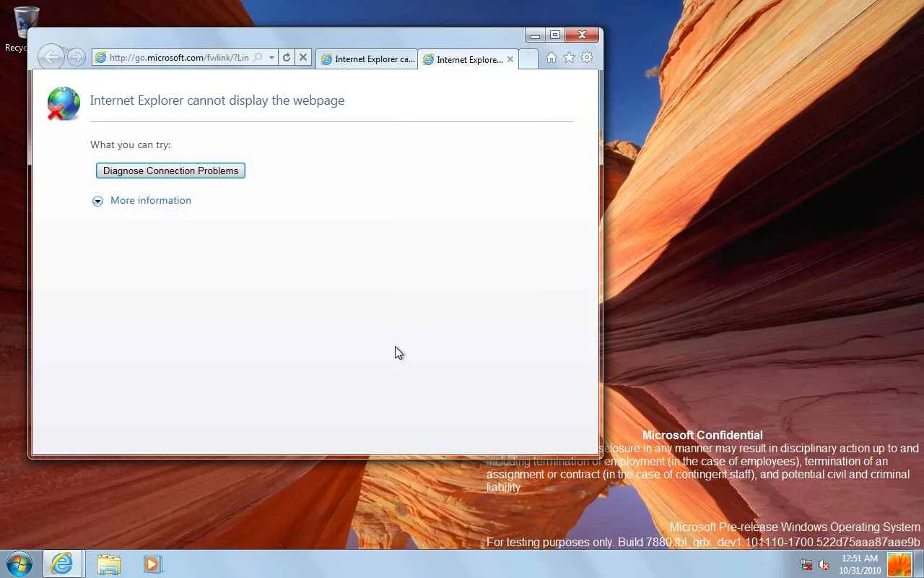
Task: Minimize the Internet Explorer window
Action: pyautogui.click(x=535, y=35)
